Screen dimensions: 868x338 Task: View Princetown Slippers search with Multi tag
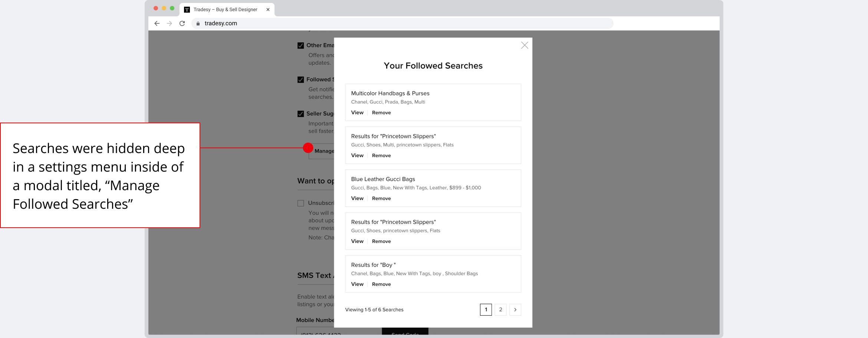coord(357,156)
